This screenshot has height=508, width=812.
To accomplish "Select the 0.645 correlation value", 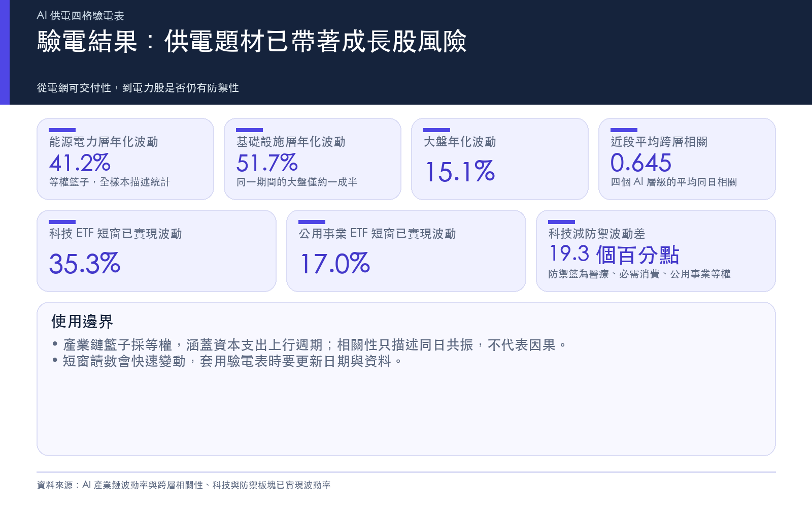I will pyautogui.click(x=641, y=163).
